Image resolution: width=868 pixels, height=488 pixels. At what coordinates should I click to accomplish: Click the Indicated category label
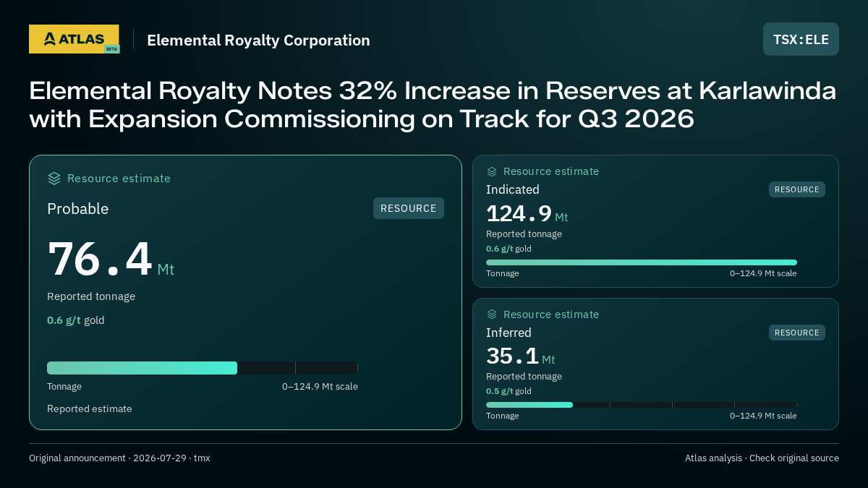click(x=513, y=189)
